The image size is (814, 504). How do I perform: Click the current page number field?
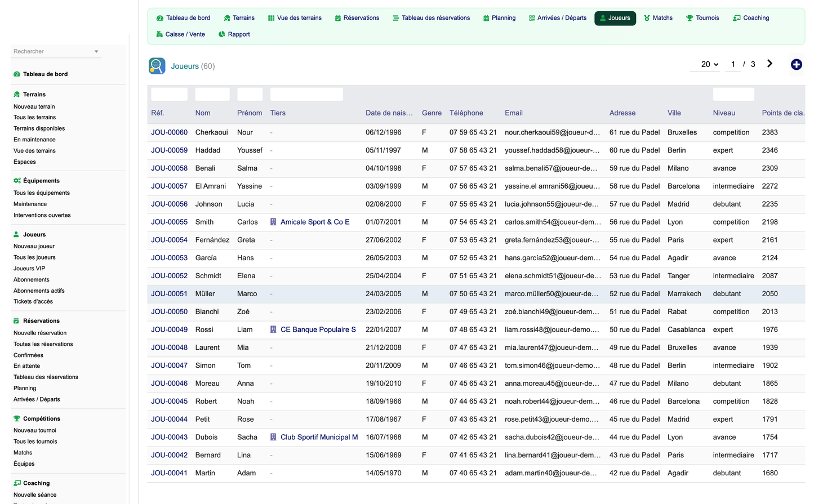tap(733, 64)
